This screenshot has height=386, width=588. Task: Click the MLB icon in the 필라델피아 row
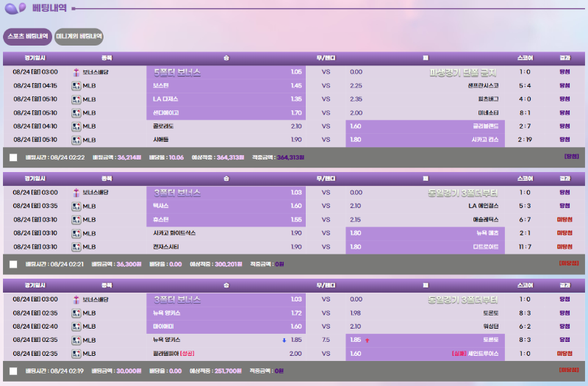[76, 354]
